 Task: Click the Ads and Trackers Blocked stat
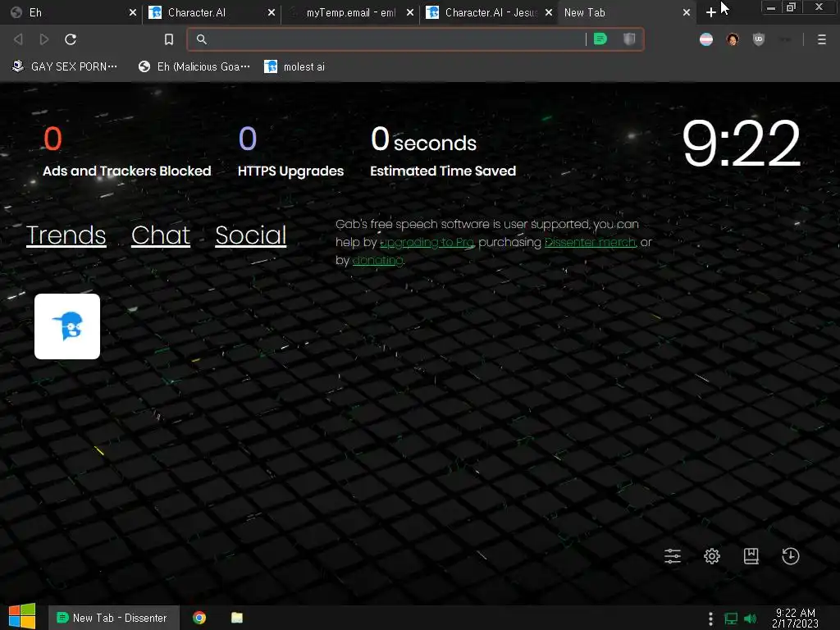(x=126, y=151)
